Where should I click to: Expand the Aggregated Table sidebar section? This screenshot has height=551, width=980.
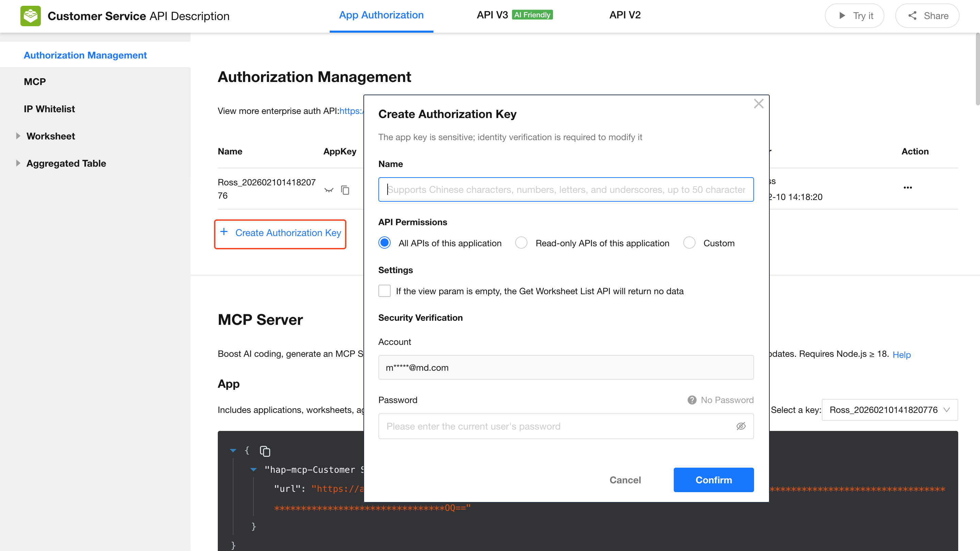point(18,164)
